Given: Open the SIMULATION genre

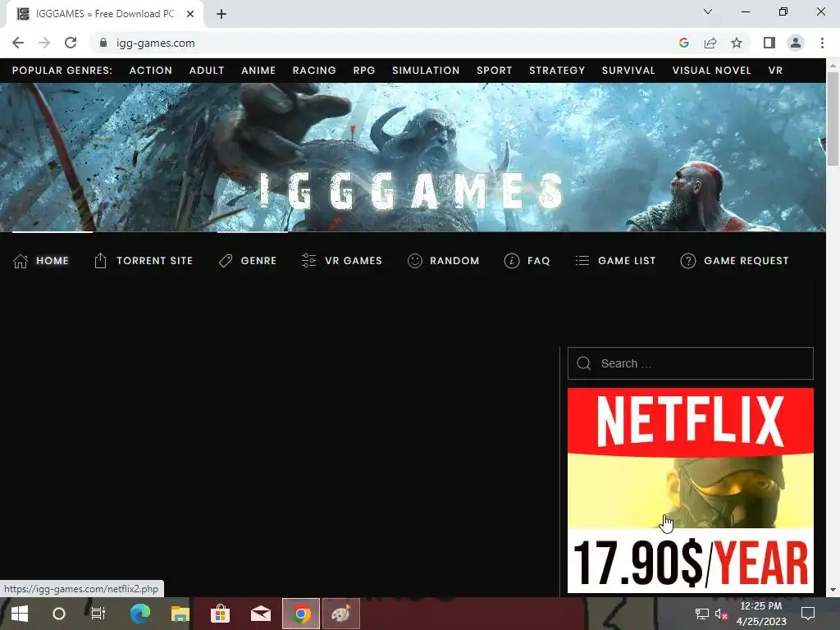Looking at the screenshot, I should click(x=426, y=71).
